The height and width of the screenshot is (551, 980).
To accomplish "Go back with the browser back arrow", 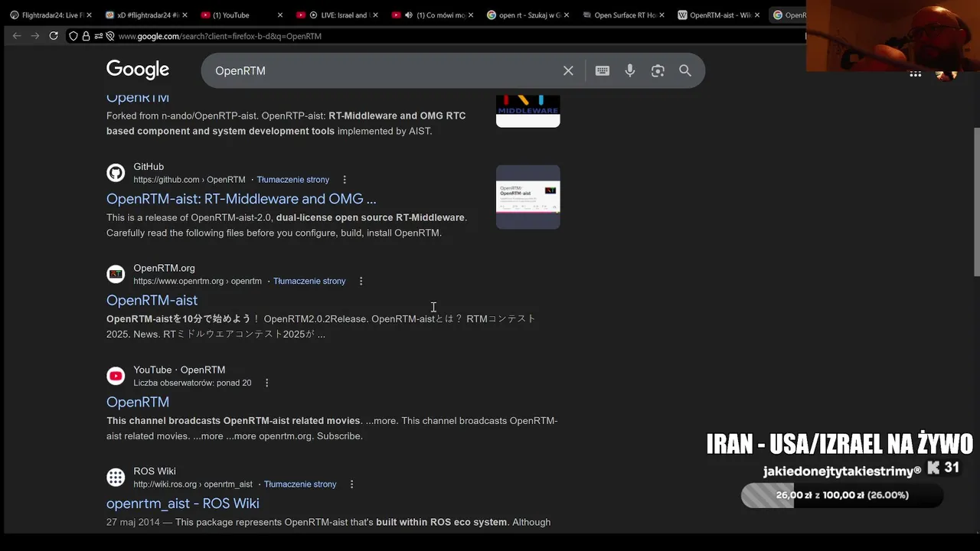I will (17, 36).
